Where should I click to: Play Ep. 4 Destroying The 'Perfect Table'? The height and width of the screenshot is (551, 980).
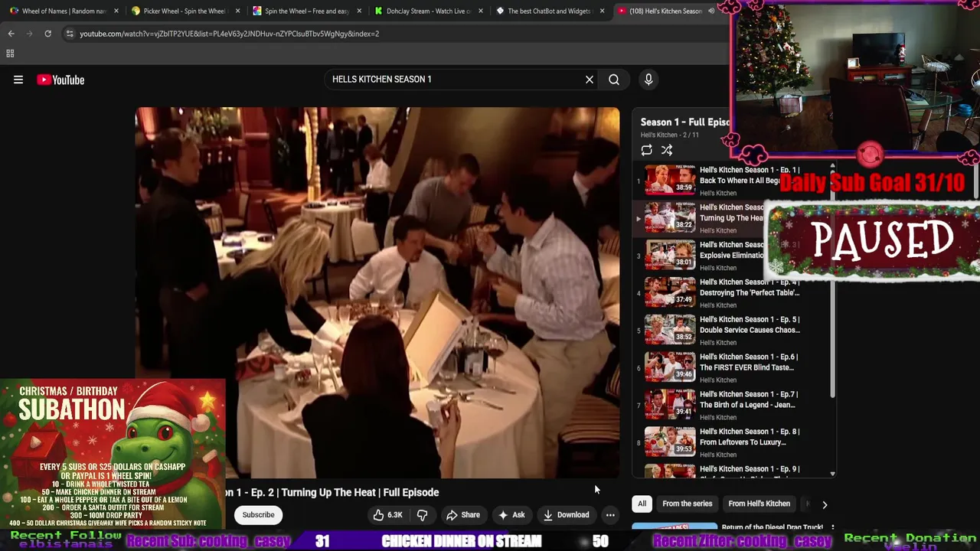(x=731, y=294)
